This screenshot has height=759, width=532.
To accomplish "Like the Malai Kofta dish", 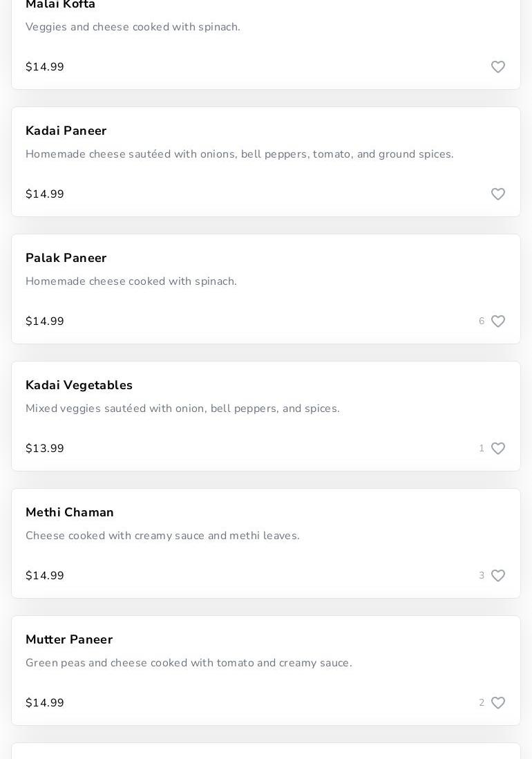I will point(497,67).
